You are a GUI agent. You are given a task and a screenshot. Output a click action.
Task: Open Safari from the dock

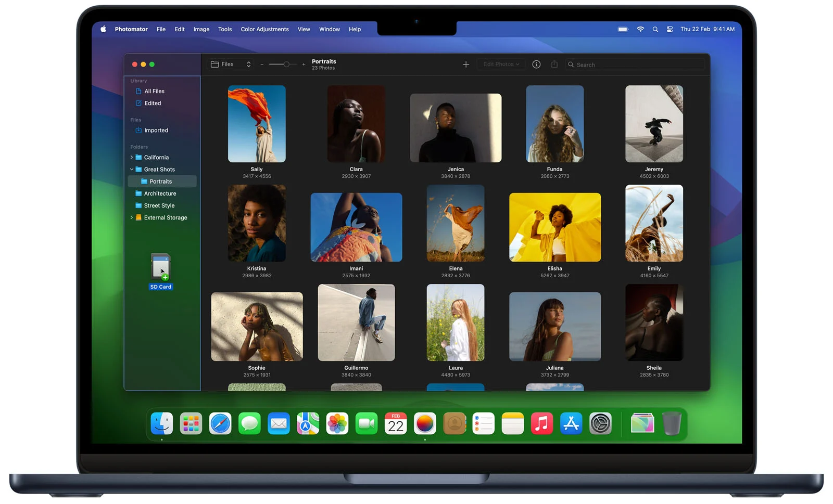pos(220,424)
